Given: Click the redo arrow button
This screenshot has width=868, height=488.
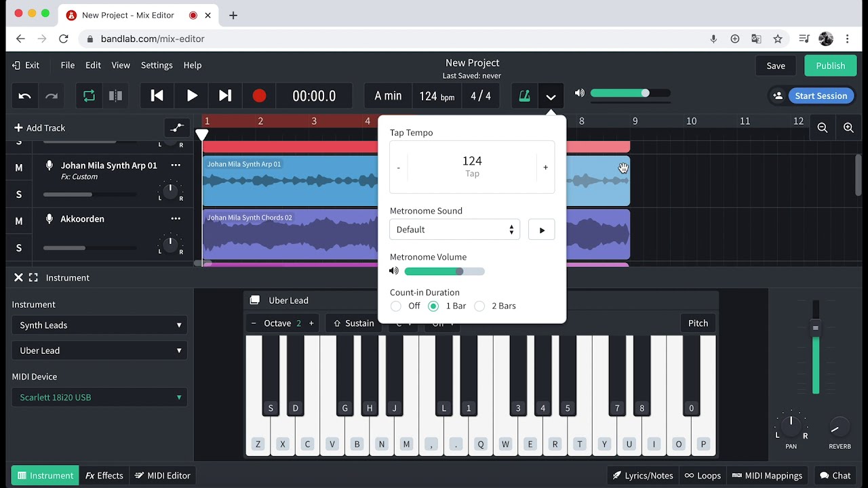Looking at the screenshot, I should (x=52, y=96).
